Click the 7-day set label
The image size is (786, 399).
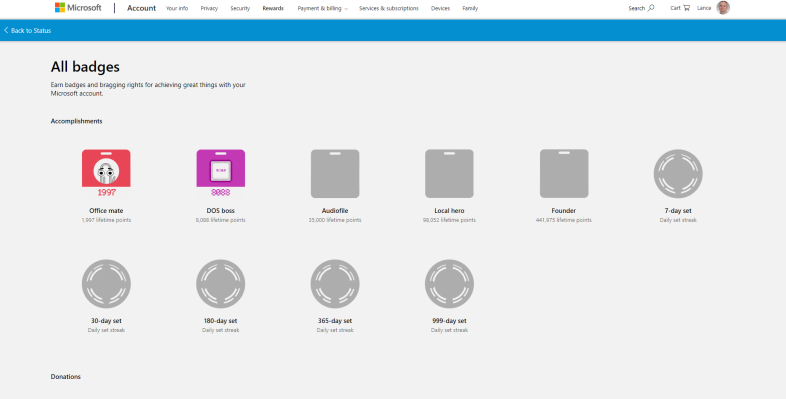tap(678, 211)
